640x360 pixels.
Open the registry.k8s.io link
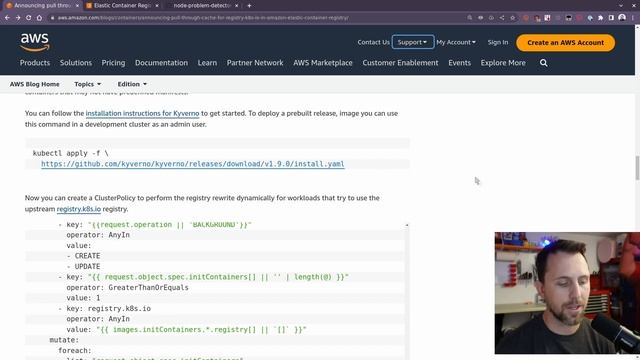[x=79, y=209]
